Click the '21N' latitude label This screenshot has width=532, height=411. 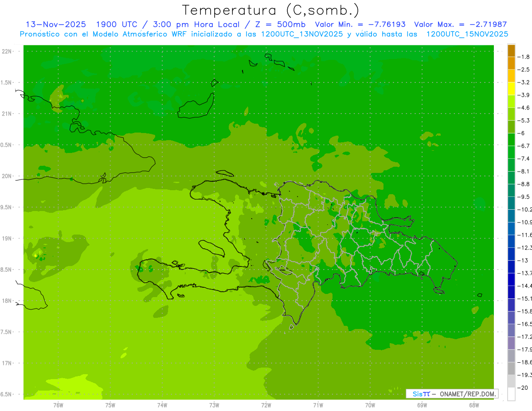[8, 114]
